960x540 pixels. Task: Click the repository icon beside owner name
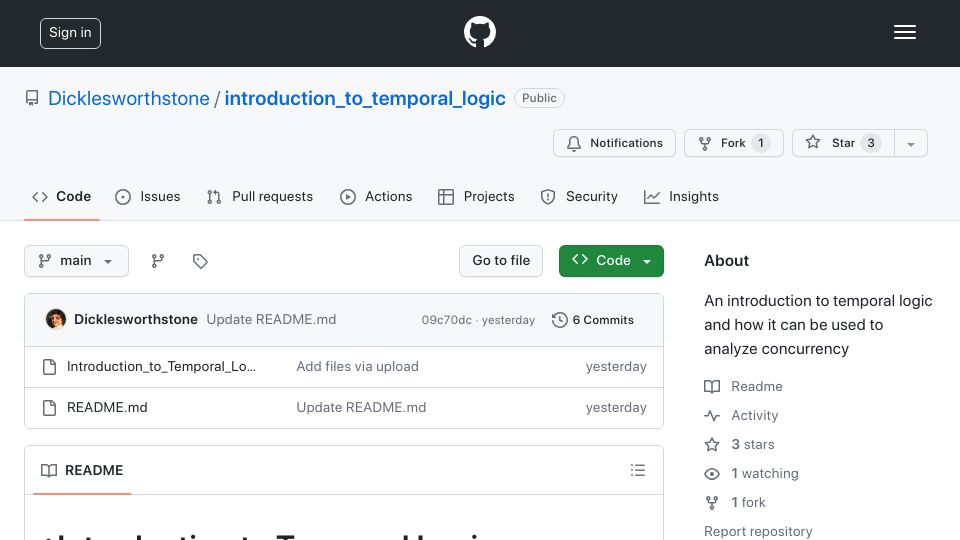point(32,98)
